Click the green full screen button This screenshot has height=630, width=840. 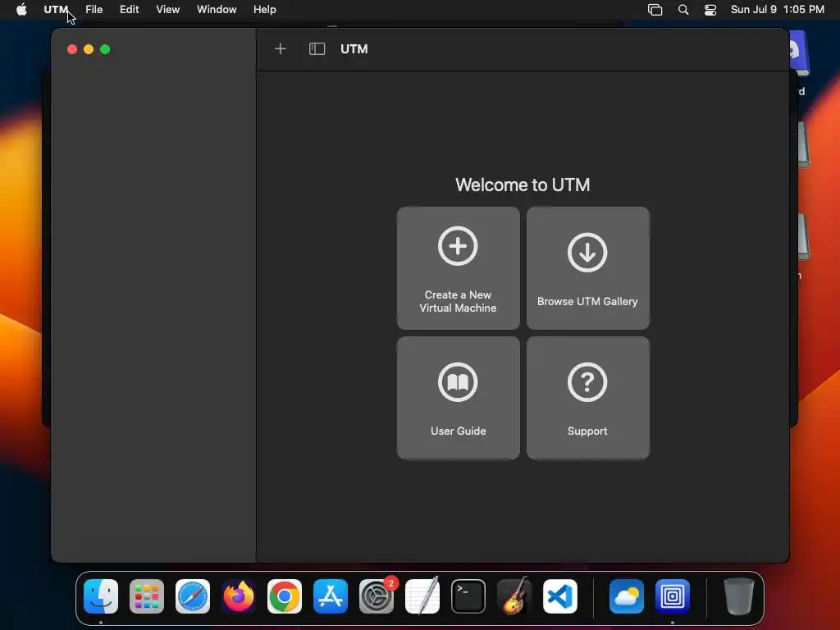[x=105, y=49]
